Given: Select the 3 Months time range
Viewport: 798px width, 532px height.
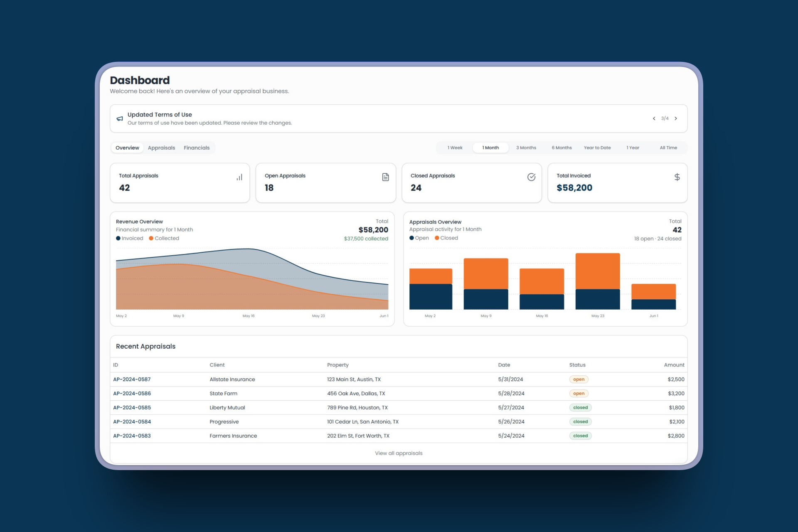Looking at the screenshot, I should point(526,148).
